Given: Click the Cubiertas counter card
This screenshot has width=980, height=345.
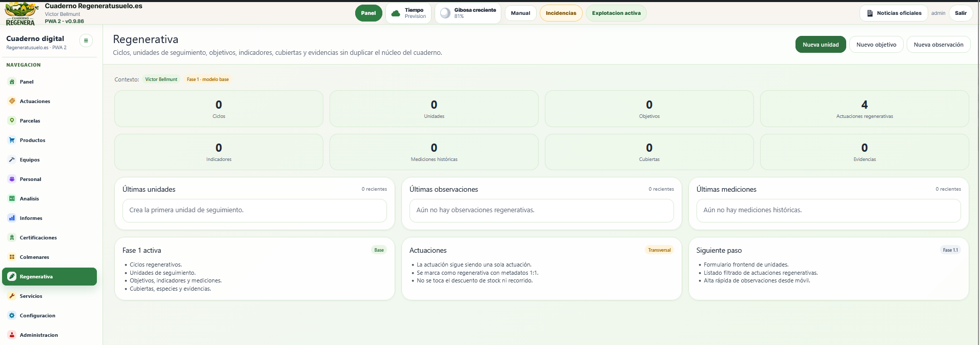Looking at the screenshot, I should (x=649, y=152).
